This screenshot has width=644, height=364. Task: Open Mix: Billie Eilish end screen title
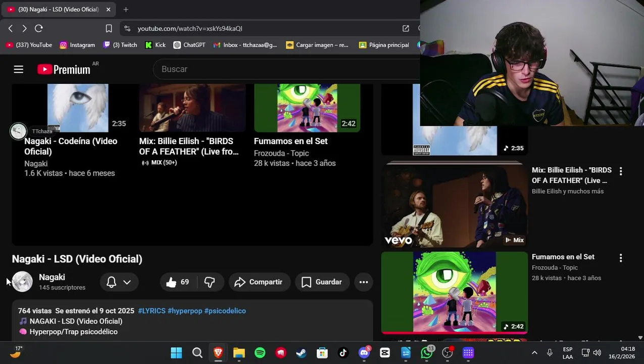(x=189, y=146)
